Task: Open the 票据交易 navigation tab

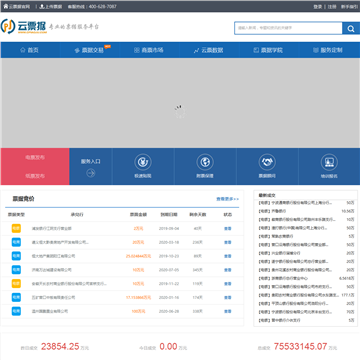Action: tap(90, 50)
